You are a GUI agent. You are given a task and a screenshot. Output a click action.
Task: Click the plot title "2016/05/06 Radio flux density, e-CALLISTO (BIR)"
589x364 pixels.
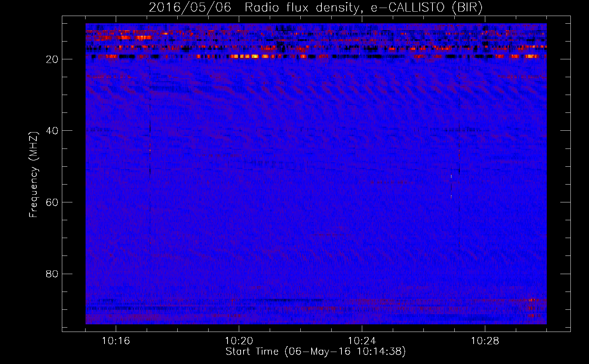point(316,8)
